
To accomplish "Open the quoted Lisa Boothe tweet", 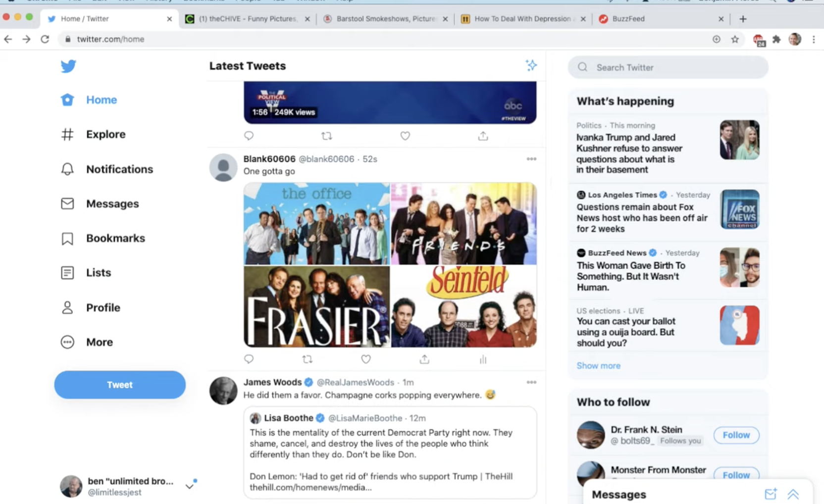I will [390, 453].
